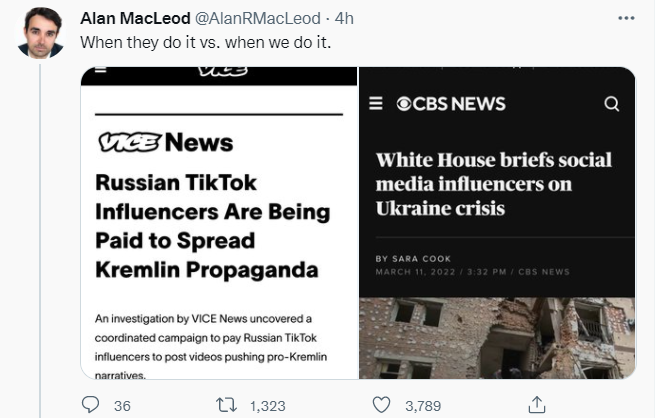Click the reply speech bubble icon

92,405
